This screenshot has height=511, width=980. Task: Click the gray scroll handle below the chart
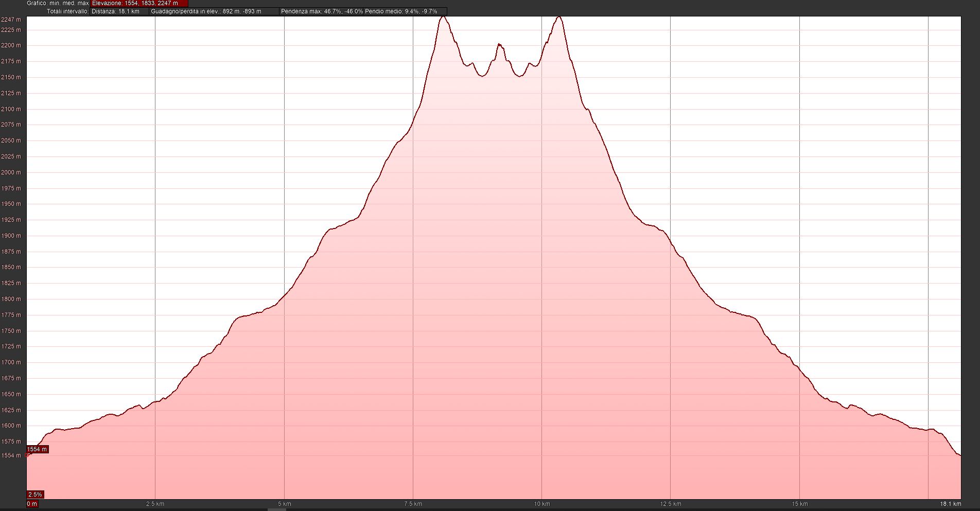click(277, 509)
